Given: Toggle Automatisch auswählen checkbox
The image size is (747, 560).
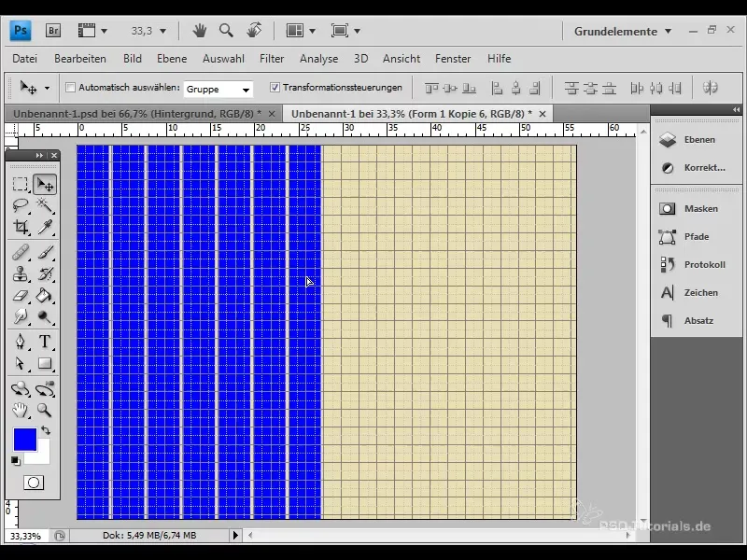Looking at the screenshot, I should click(71, 88).
